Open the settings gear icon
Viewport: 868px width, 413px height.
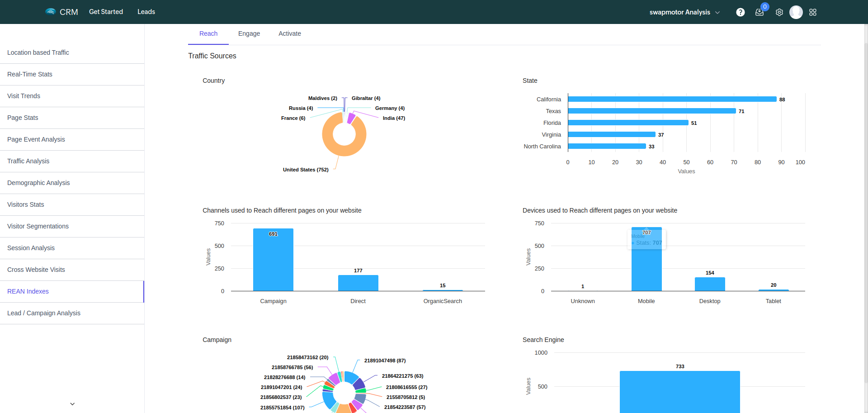(779, 12)
